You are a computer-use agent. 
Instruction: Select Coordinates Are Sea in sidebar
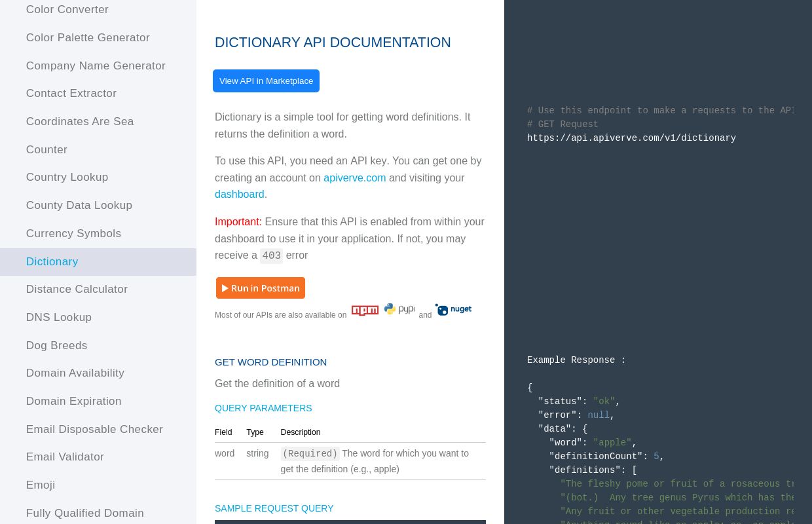pos(98,122)
